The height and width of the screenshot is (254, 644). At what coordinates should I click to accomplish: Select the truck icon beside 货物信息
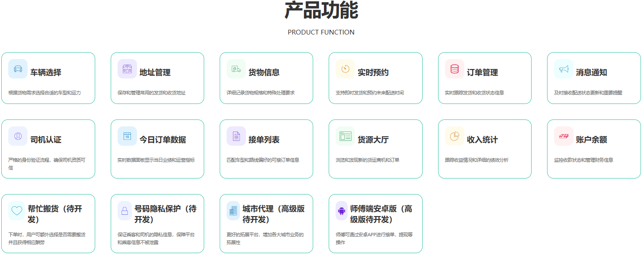(236, 69)
